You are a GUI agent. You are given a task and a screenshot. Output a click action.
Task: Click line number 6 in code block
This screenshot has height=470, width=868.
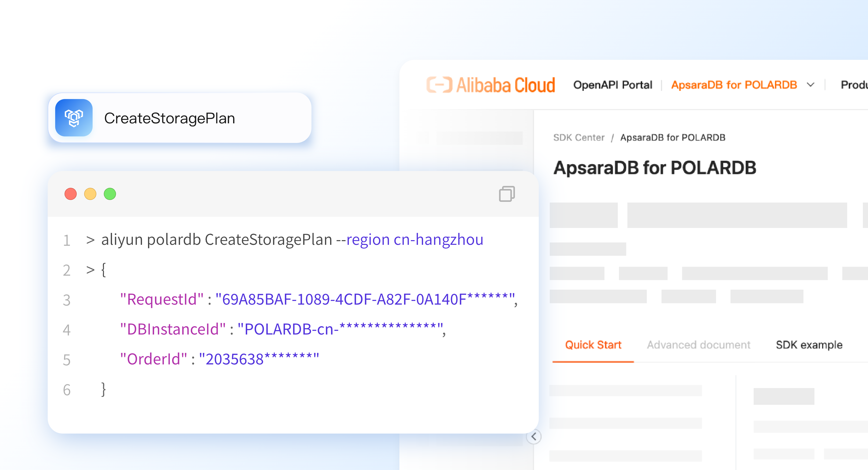[x=67, y=390]
